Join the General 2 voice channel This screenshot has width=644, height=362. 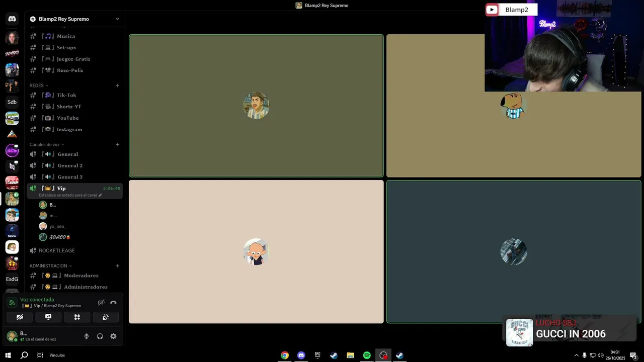point(75,165)
